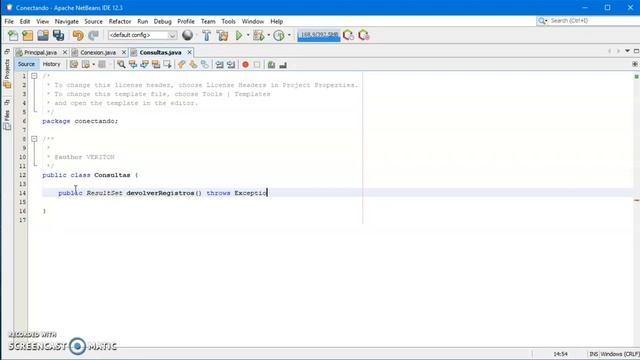640x360 pixels.
Task: Toggle Rectangular Selection mode
Action: coord(167,64)
